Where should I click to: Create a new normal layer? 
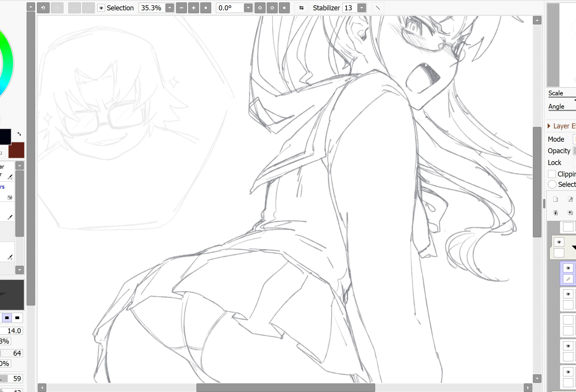click(555, 199)
